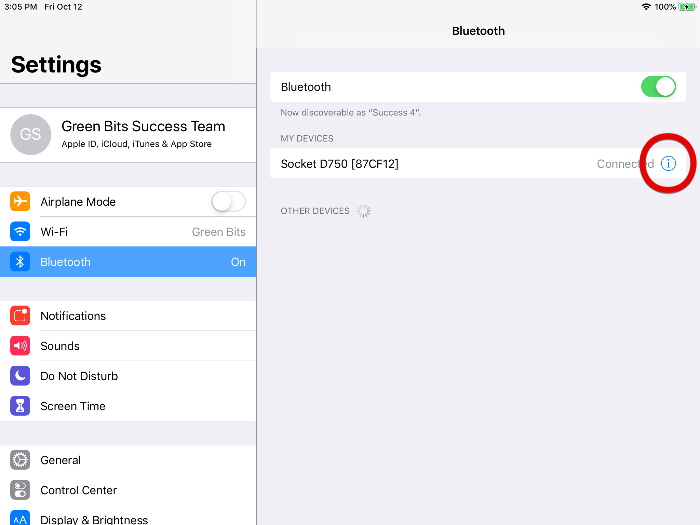
Task: Tap the 100% battery percentage
Action: click(665, 7)
